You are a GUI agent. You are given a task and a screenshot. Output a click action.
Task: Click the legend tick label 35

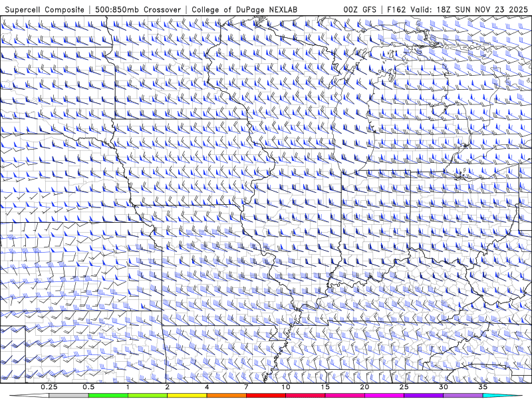pos(483,387)
